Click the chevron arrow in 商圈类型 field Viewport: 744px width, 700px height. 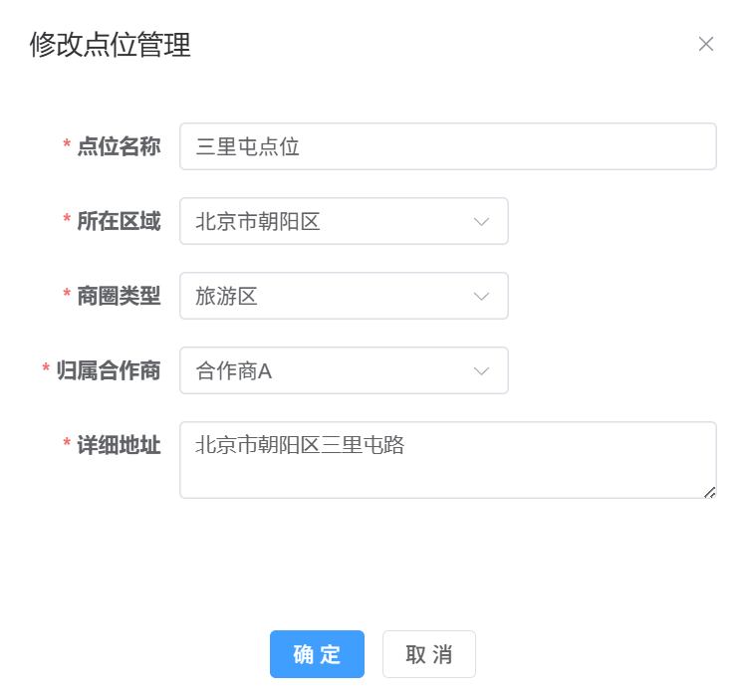click(482, 296)
